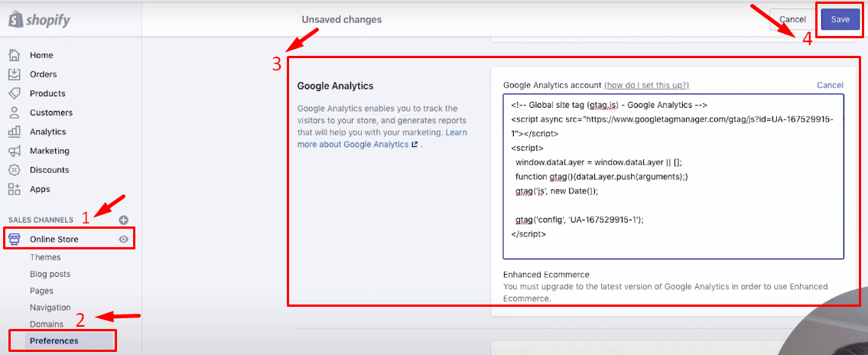This screenshot has width=868, height=355.
Task: Select Preferences in the sidebar
Action: point(54,340)
